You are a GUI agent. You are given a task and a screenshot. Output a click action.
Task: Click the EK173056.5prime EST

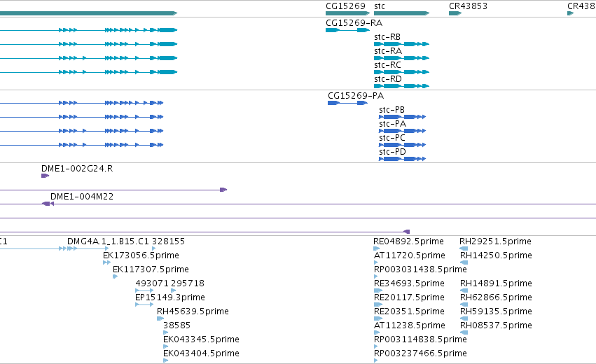pos(107,262)
